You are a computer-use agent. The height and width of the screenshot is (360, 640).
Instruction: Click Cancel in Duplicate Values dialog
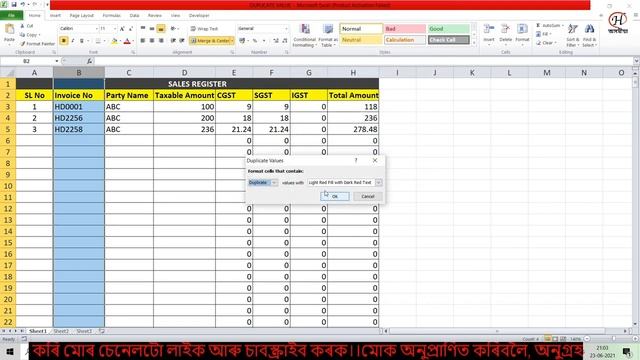point(368,196)
